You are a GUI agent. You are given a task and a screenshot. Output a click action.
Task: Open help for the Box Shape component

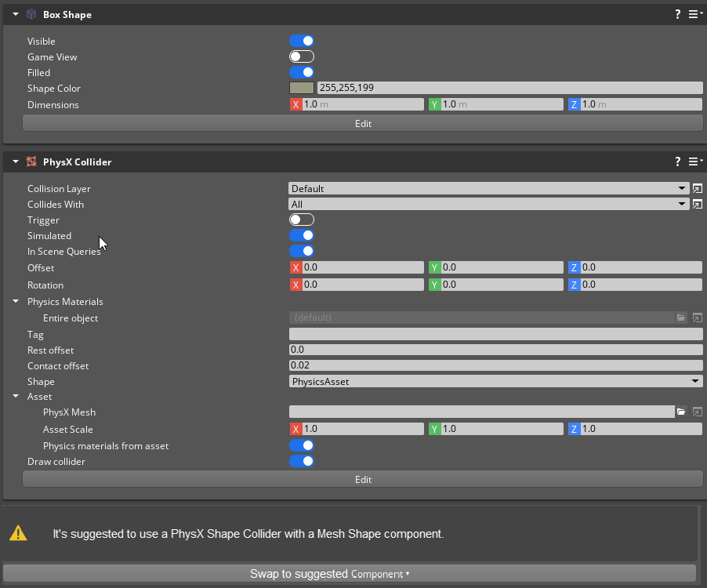pos(677,13)
